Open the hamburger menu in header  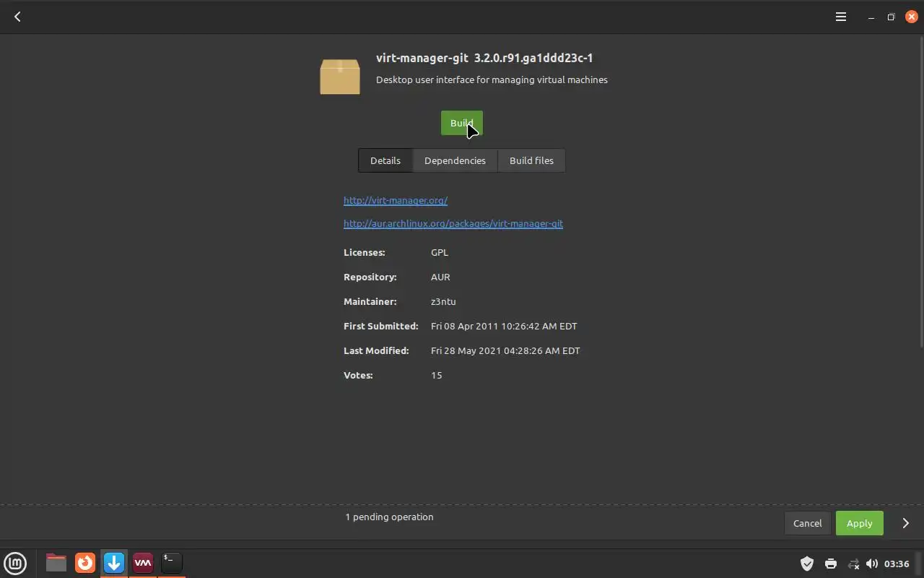coord(841,17)
